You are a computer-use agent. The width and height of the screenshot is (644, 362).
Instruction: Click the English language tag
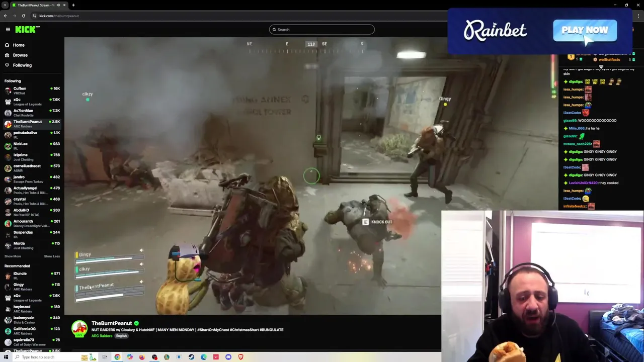pyautogui.click(x=121, y=336)
